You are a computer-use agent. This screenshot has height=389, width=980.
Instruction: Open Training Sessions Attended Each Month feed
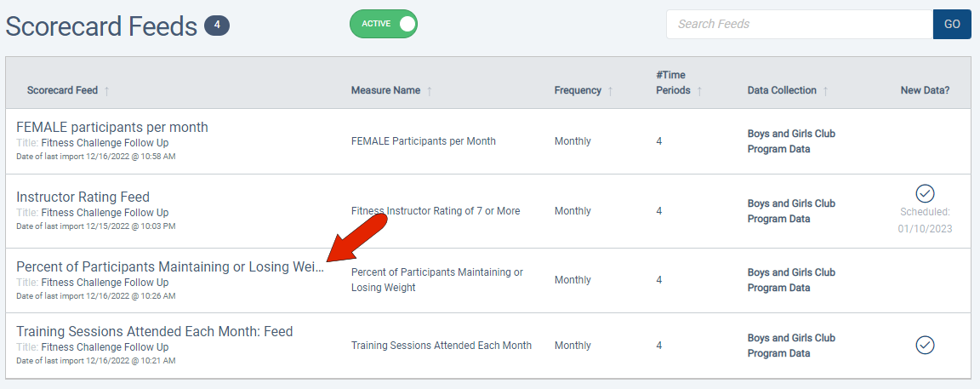(155, 331)
